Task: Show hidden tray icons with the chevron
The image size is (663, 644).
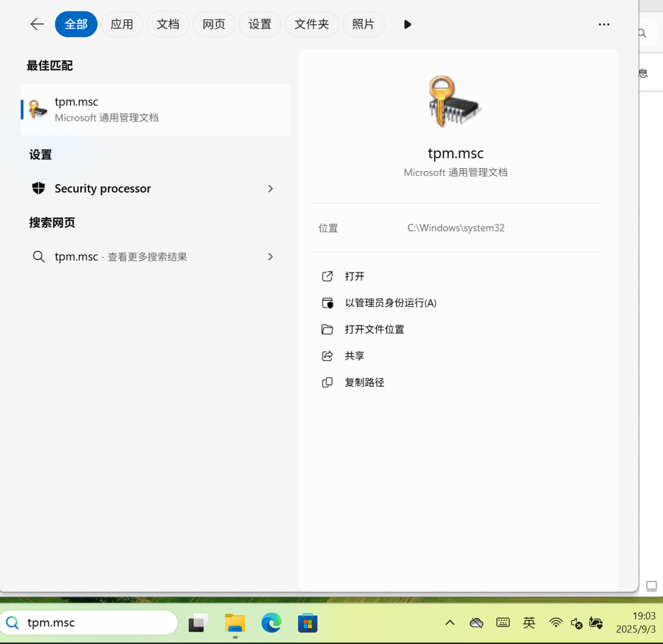Action: click(450, 623)
